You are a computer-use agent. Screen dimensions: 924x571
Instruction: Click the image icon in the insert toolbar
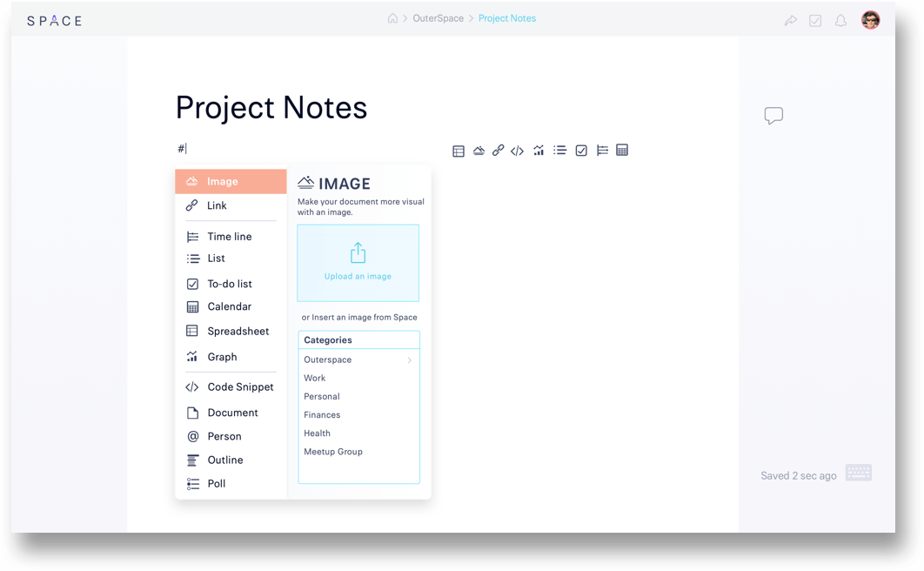pos(479,151)
